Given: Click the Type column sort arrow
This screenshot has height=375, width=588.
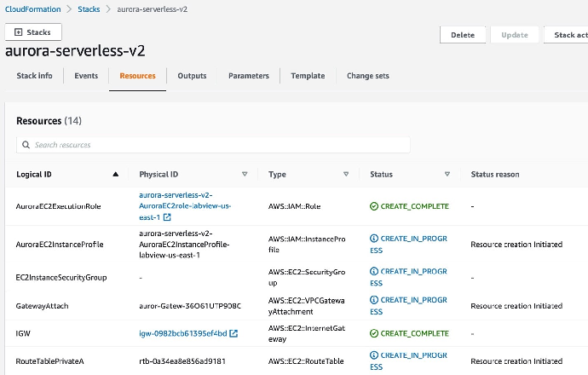Looking at the screenshot, I should [x=346, y=174].
